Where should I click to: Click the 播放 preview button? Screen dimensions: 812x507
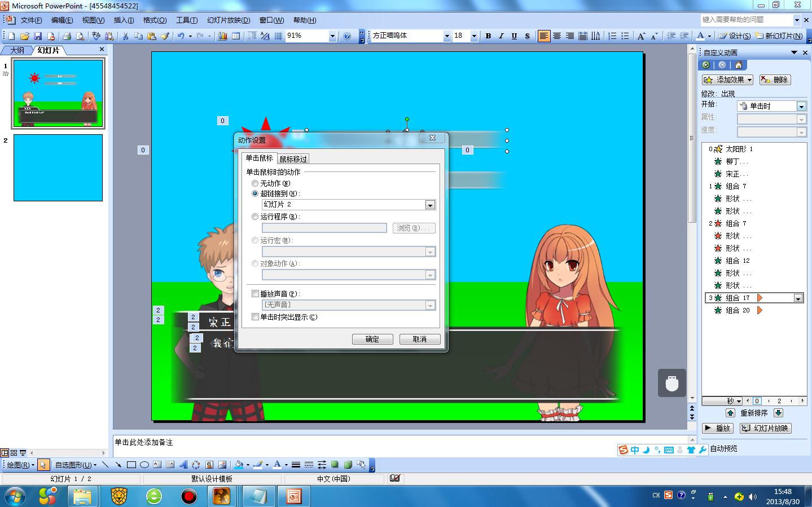[718, 428]
